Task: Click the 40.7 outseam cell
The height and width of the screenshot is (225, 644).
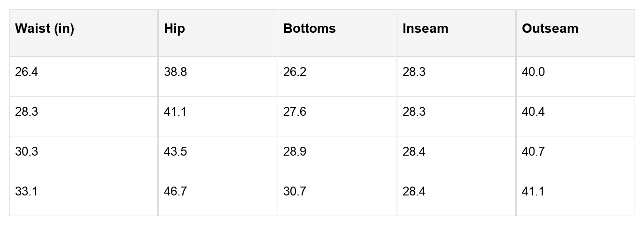Action: coord(533,152)
